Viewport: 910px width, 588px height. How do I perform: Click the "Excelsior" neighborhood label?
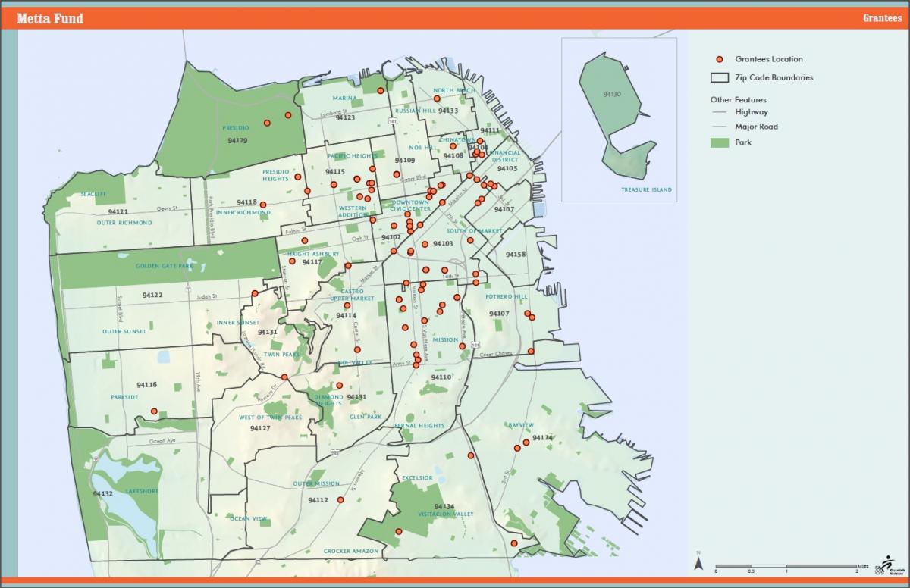417,478
